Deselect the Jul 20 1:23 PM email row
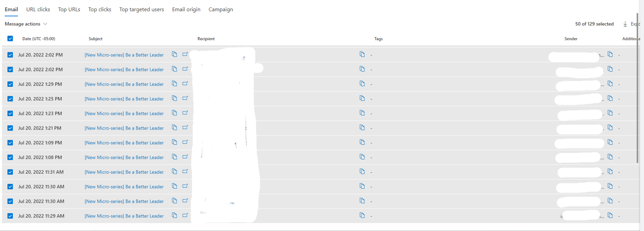This screenshot has width=644, height=231. (x=10, y=113)
